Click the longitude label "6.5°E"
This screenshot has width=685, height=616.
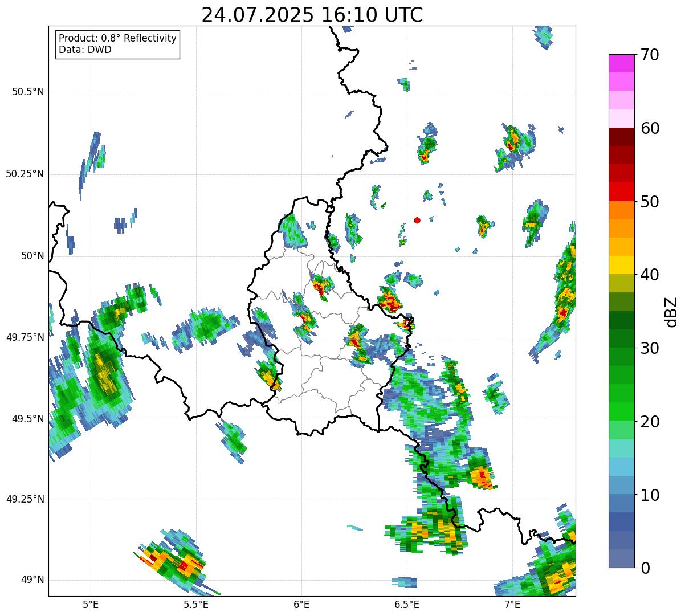tap(407, 604)
